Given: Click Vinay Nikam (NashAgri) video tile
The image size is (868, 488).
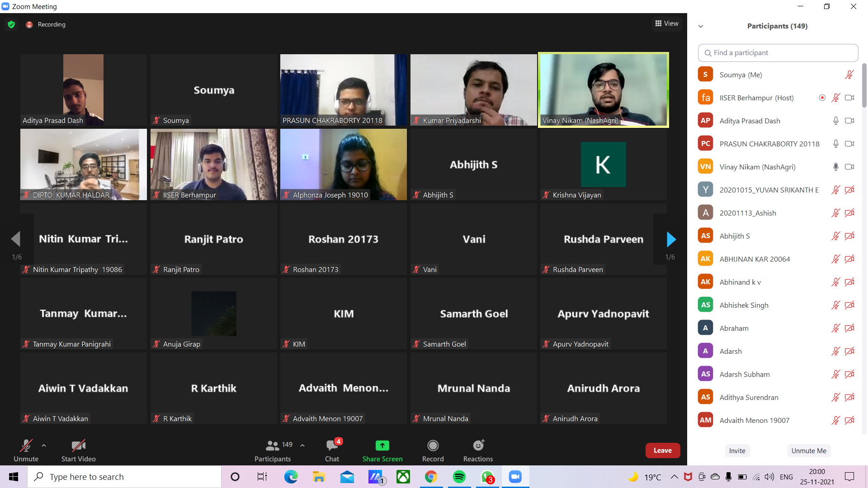Looking at the screenshot, I should (x=604, y=90).
